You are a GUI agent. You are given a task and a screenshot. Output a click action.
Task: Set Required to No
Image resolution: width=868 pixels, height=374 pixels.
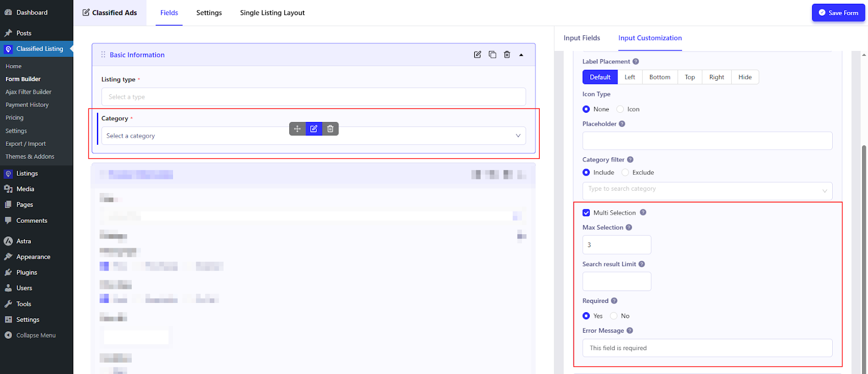(x=614, y=316)
